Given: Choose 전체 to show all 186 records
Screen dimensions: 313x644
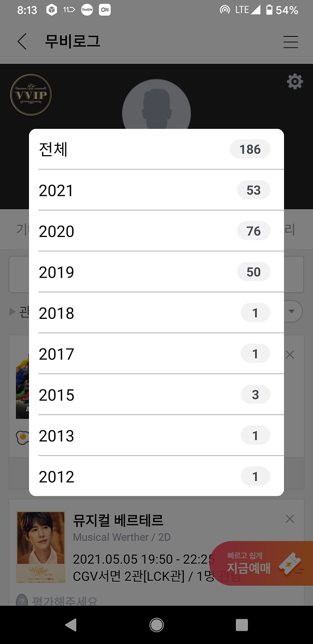Looking at the screenshot, I should click(156, 149).
